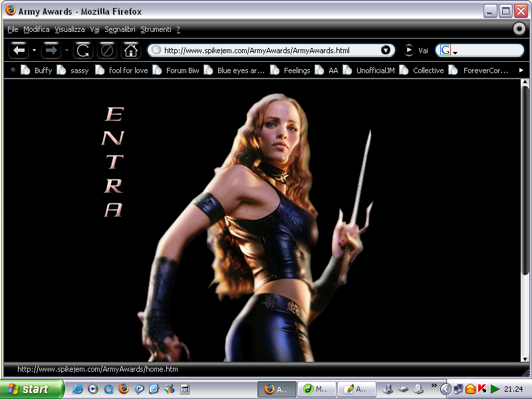Screen dimensions: 532x399
Task: Open the sassy bookmark
Action: click(x=72, y=70)
